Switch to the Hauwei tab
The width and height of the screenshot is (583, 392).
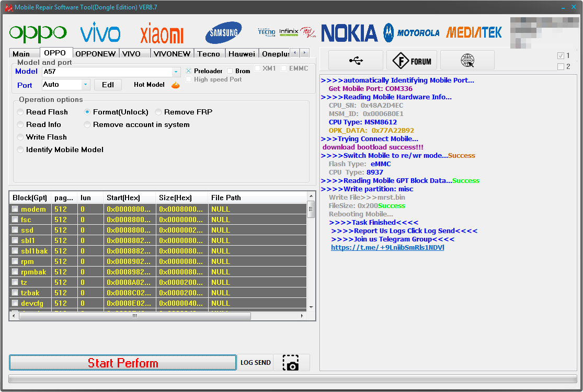(x=242, y=54)
